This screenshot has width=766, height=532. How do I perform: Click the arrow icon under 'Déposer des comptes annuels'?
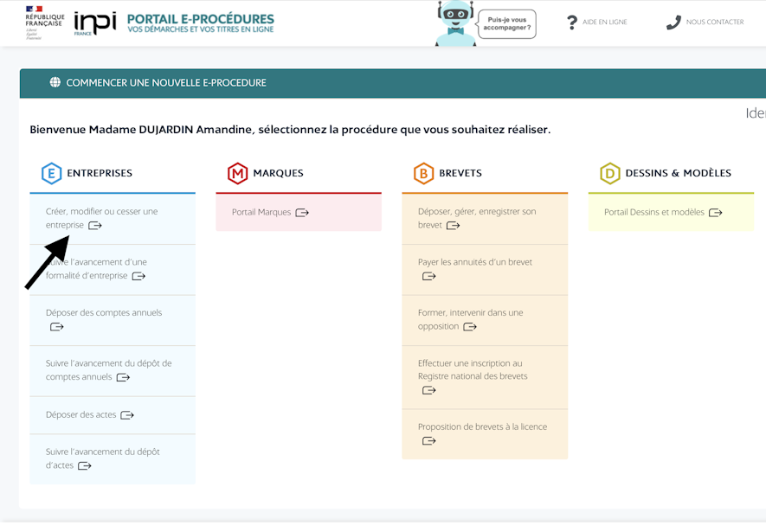tap(56, 327)
